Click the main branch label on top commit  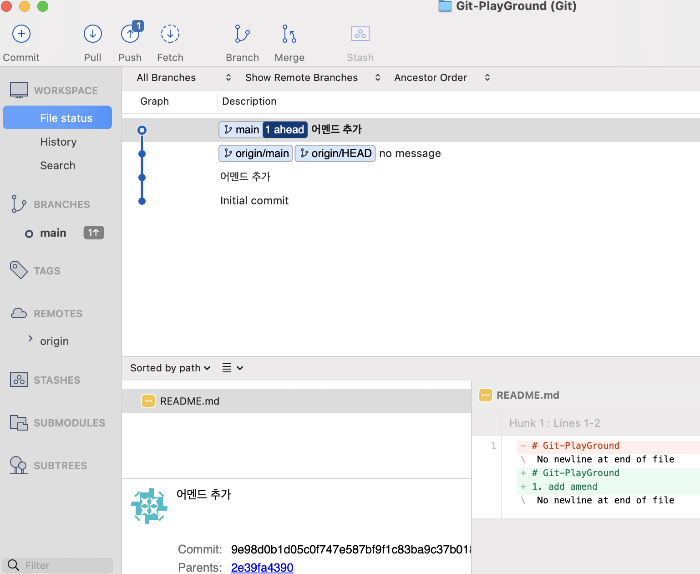[x=241, y=129]
